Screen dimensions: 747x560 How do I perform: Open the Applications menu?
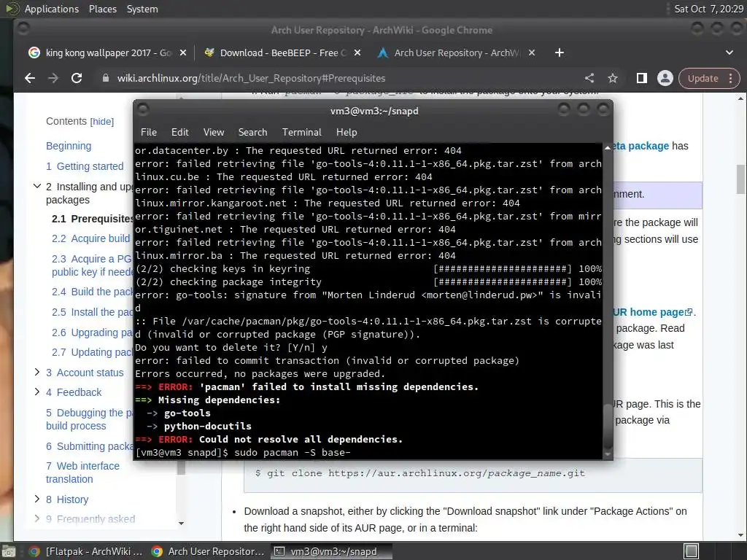pos(52,9)
